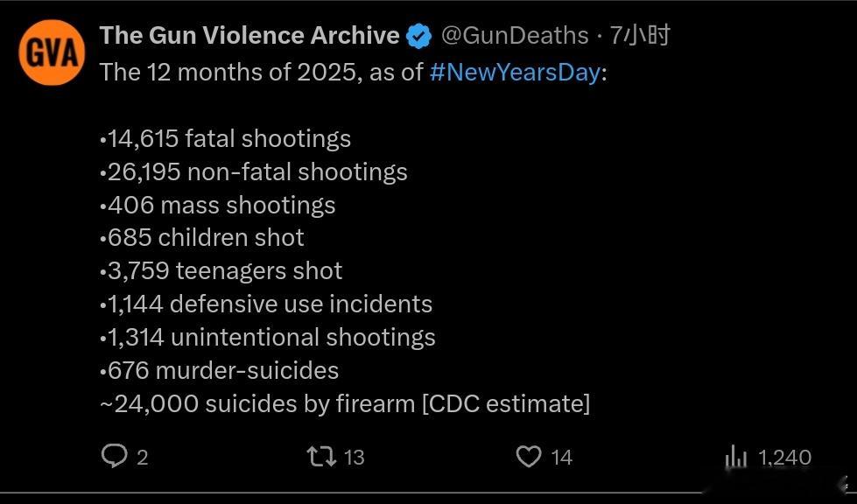Click the "14,615 fatal shootings" line

click(x=226, y=138)
